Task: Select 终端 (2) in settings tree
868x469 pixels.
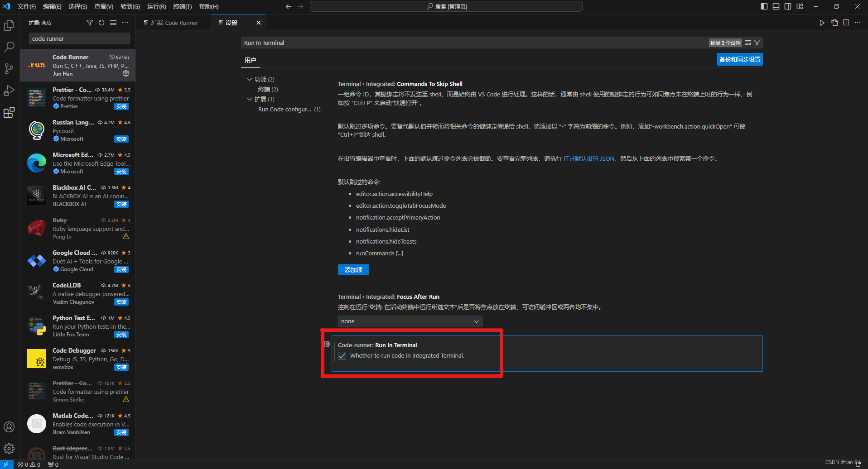Action: tap(268, 89)
